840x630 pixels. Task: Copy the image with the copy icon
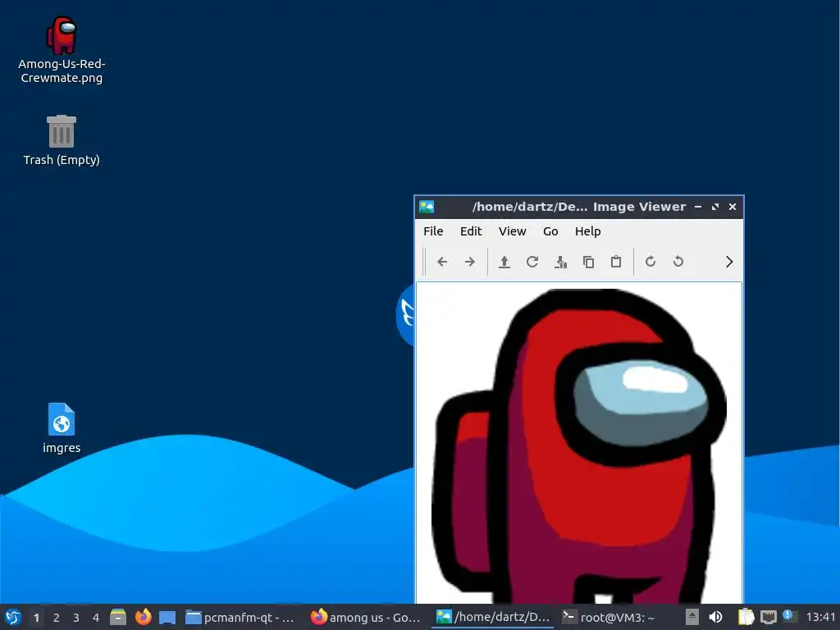(588, 262)
